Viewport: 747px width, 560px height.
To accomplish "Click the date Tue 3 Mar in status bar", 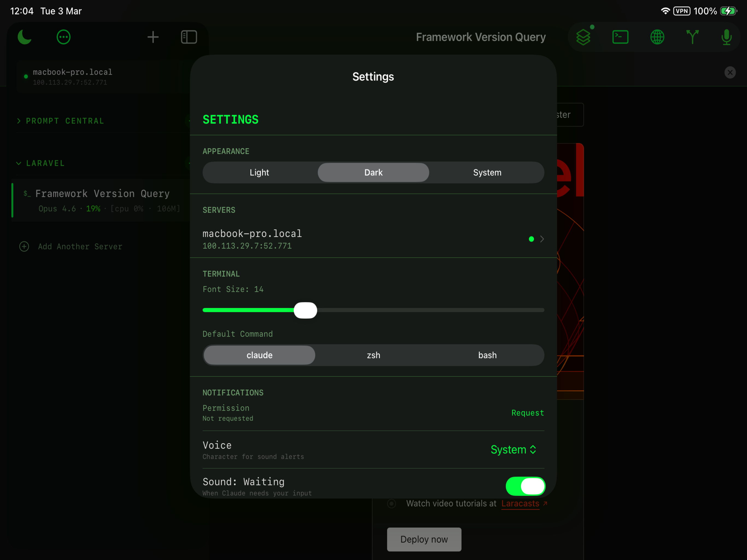I will (x=61, y=11).
